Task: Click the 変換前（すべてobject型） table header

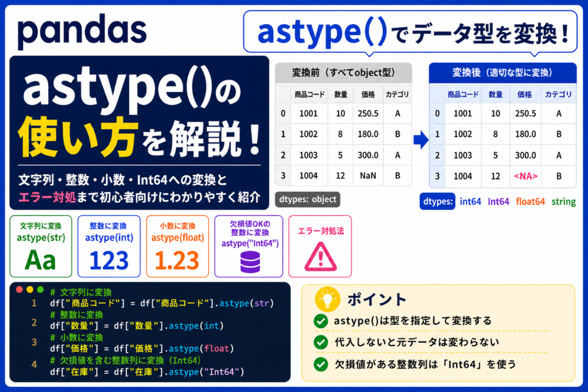Action: pyautogui.click(x=343, y=73)
